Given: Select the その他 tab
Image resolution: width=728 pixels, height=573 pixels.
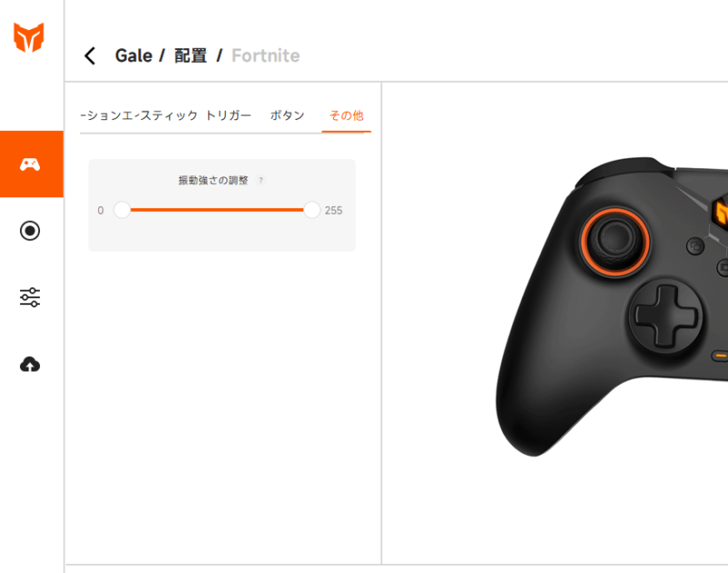Looking at the screenshot, I should (x=347, y=116).
